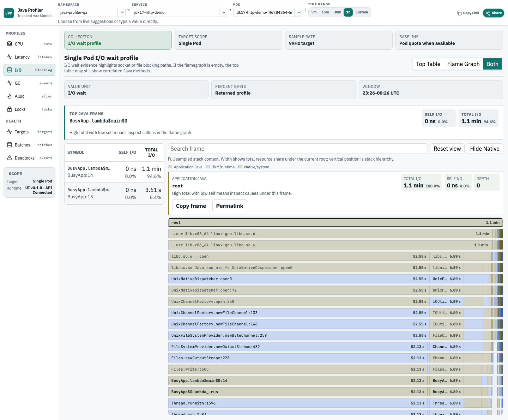
Task: Expand the Namespace dropdown arrow
Action: 122,12
